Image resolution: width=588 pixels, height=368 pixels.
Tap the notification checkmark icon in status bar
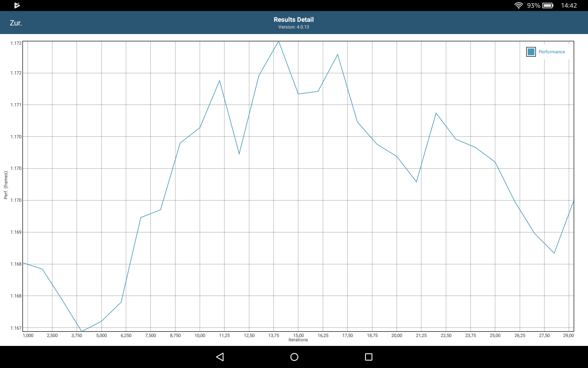pyautogui.click(x=17, y=5)
